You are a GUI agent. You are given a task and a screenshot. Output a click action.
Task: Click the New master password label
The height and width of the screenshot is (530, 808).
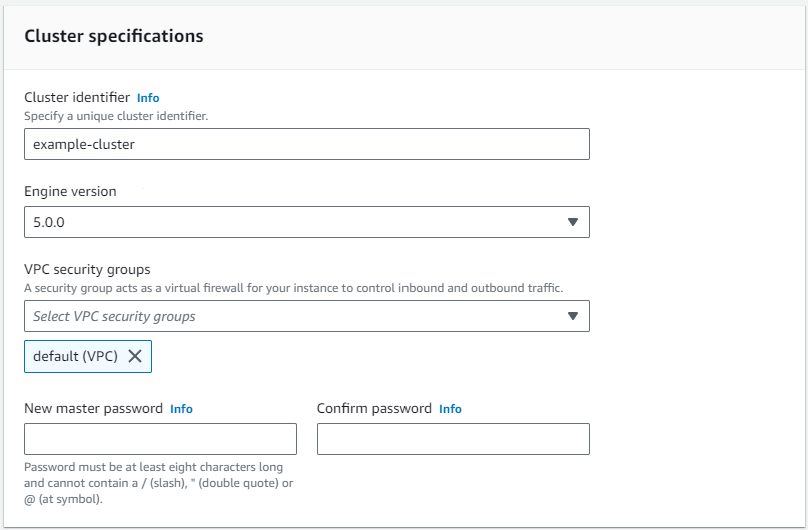93,409
